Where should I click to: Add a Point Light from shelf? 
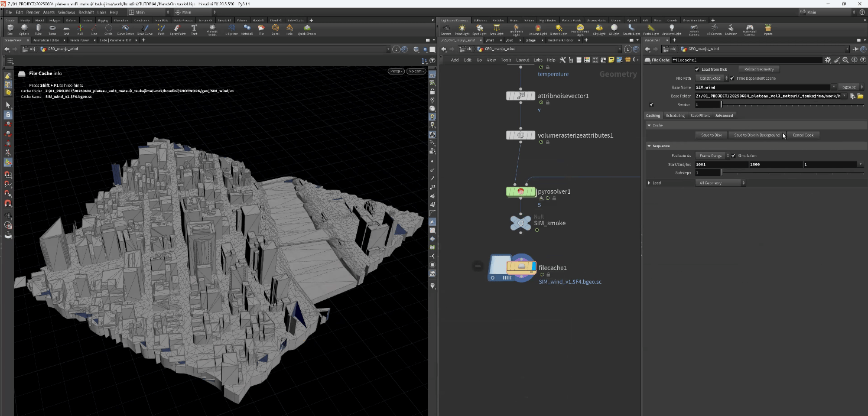(462, 28)
